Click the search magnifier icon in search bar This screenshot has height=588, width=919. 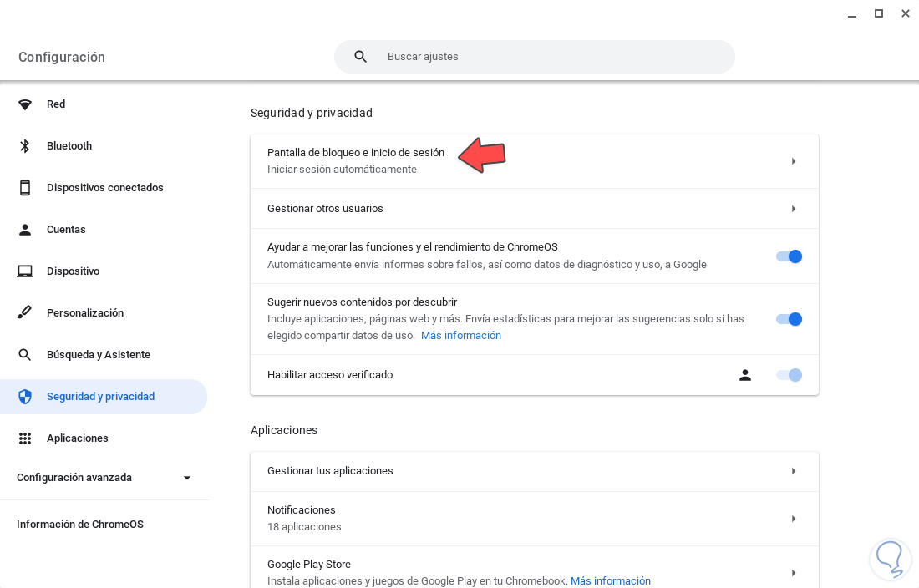[x=361, y=57]
